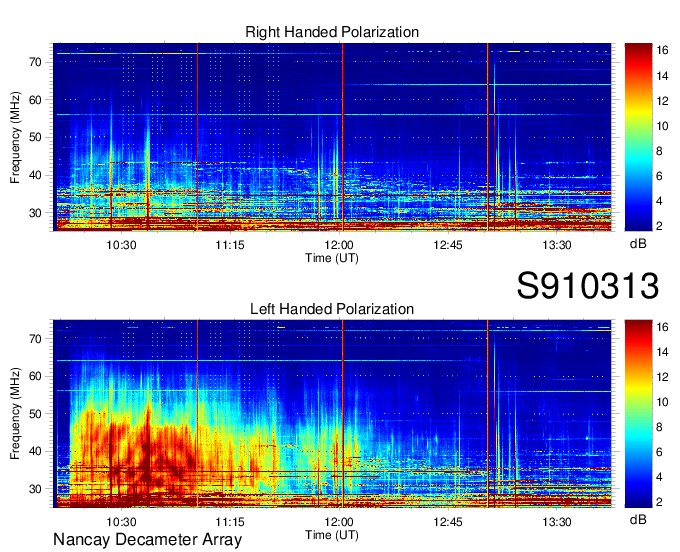The width and height of the screenshot is (680, 552).
Task: Click the 50 MHz tick of Right Handed plot
Action: pos(36,138)
